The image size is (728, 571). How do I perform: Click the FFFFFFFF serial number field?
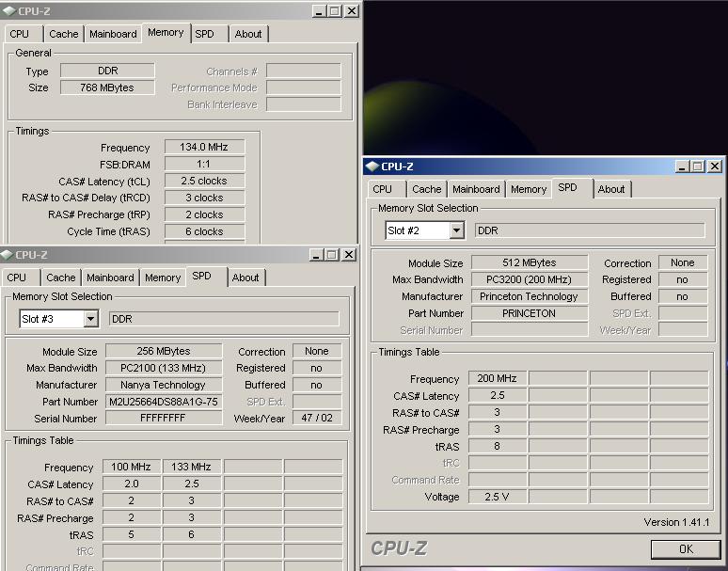click(164, 419)
